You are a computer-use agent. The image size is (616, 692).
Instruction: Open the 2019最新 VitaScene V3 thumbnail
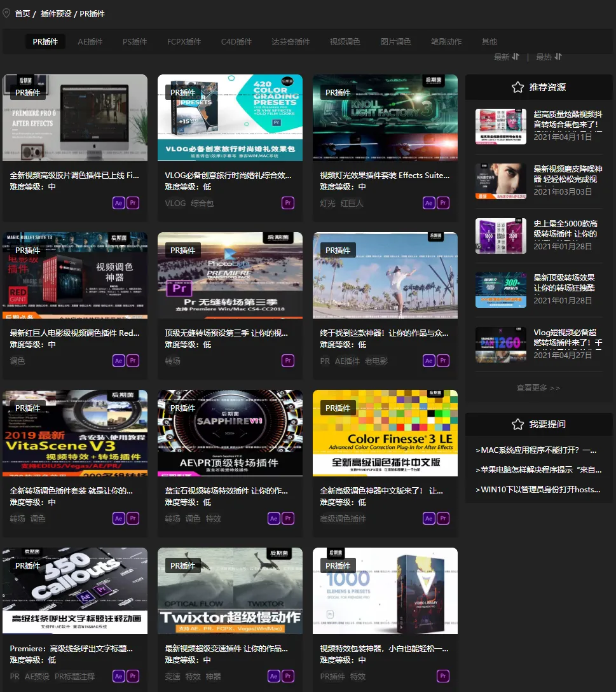point(75,433)
